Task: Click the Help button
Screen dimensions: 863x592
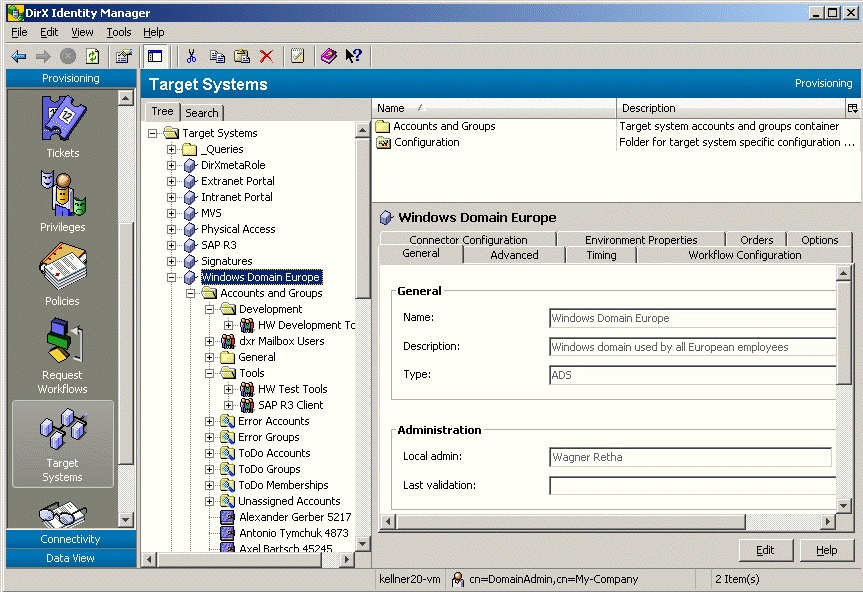Action: [827, 550]
